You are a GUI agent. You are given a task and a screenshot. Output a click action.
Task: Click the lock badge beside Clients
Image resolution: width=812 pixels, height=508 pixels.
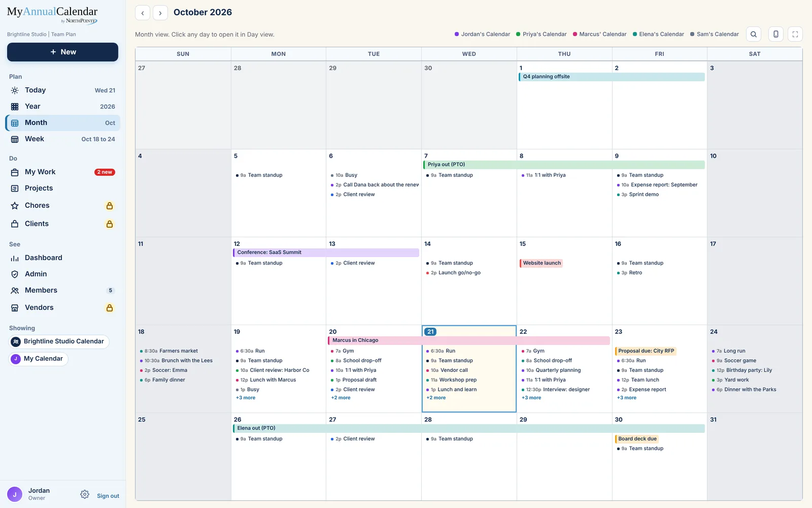click(x=110, y=224)
